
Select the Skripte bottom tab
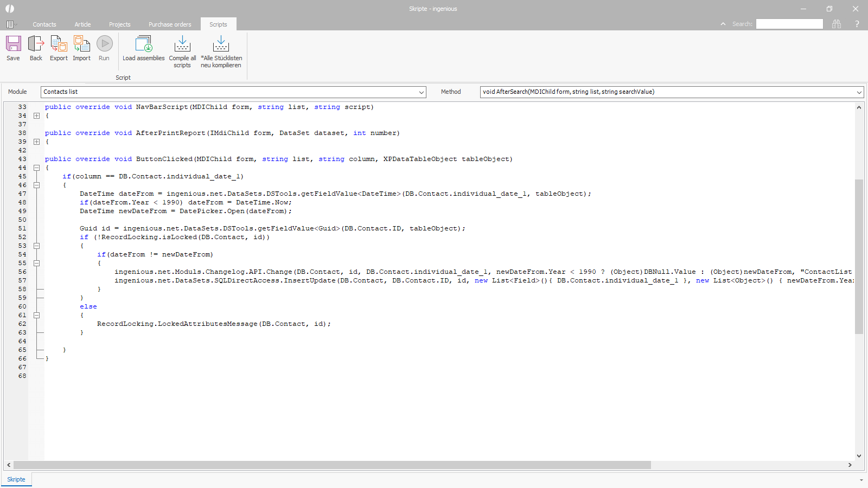(x=16, y=479)
